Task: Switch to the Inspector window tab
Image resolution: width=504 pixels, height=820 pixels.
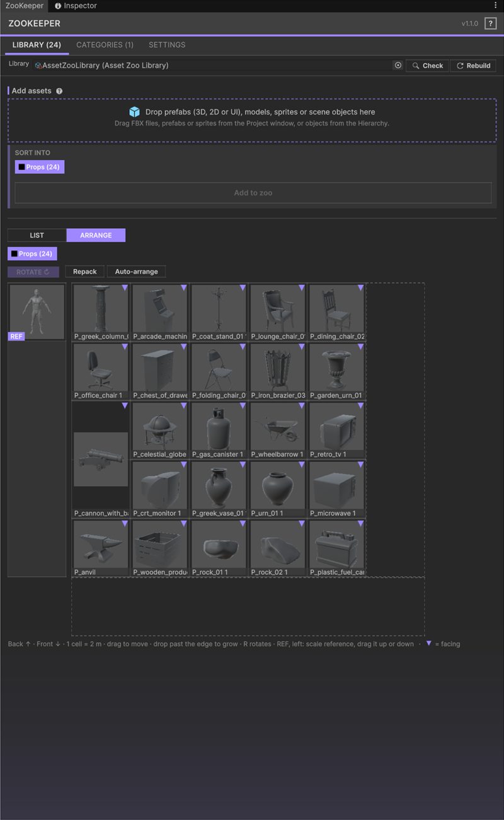Action: (x=76, y=6)
